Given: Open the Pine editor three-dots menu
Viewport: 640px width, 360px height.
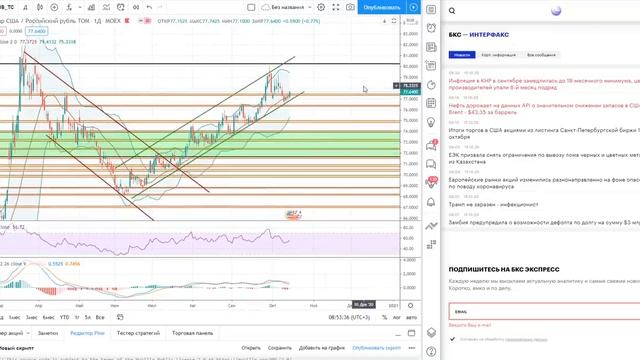Looking at the screenshot, I should [411, 348].
